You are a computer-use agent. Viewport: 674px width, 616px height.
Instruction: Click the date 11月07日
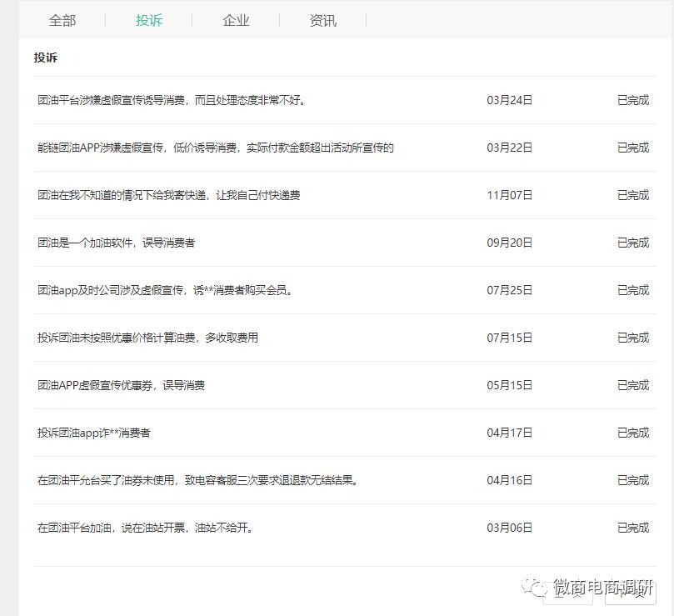[509, 195]
